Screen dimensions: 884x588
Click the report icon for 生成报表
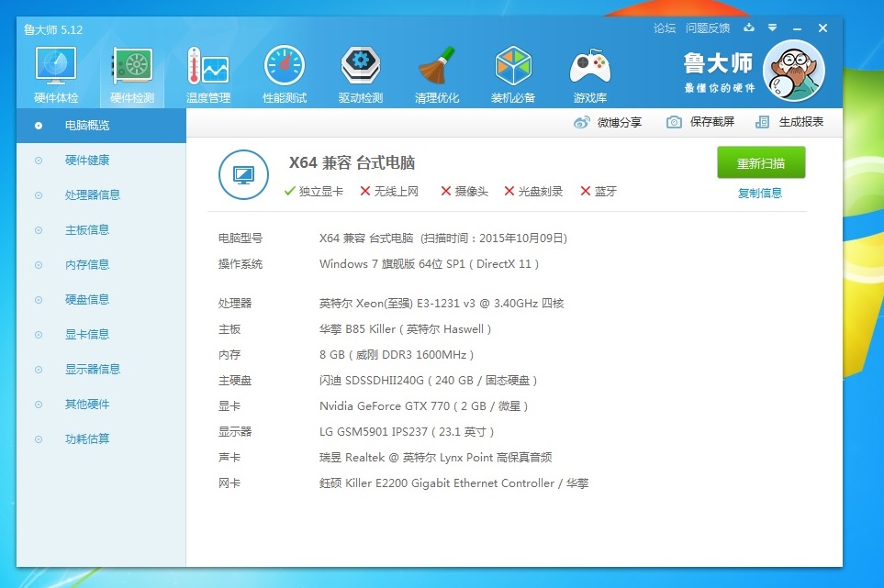click(762, 122)
